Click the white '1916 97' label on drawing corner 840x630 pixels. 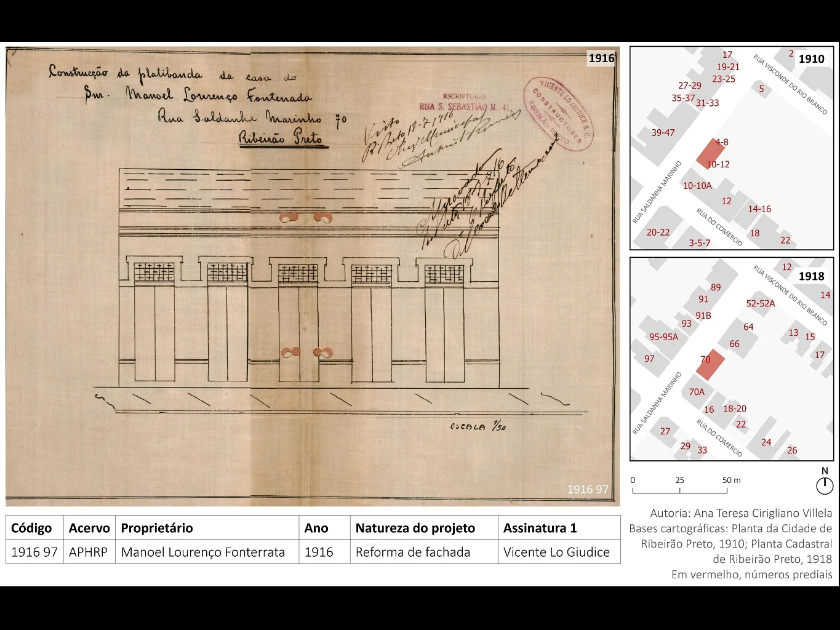[x=588, y=489]
